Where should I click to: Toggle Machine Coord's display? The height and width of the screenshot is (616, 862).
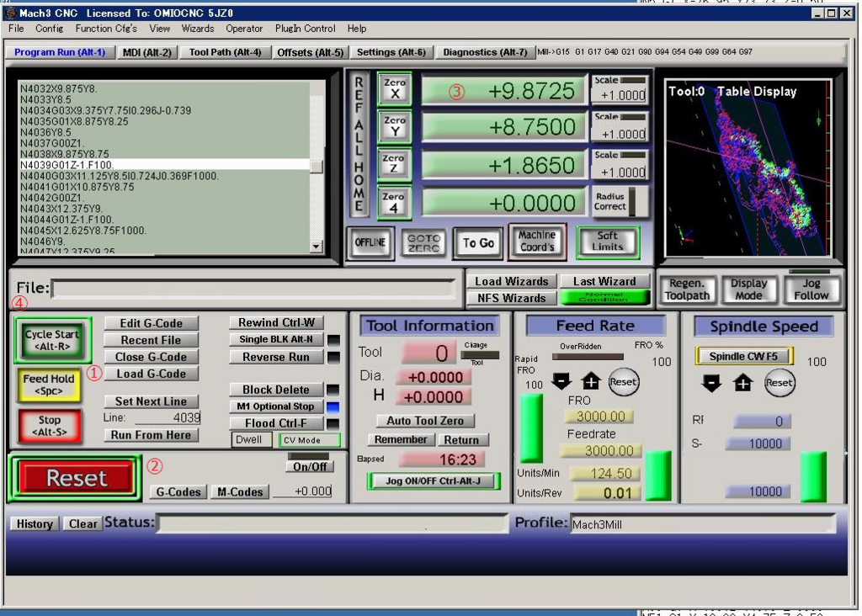(x=537, y=242)
